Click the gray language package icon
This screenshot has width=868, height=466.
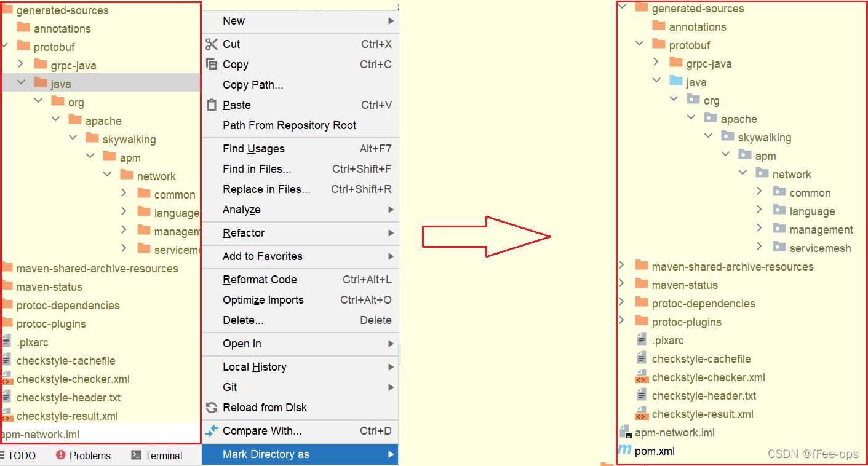click(779, 210)
